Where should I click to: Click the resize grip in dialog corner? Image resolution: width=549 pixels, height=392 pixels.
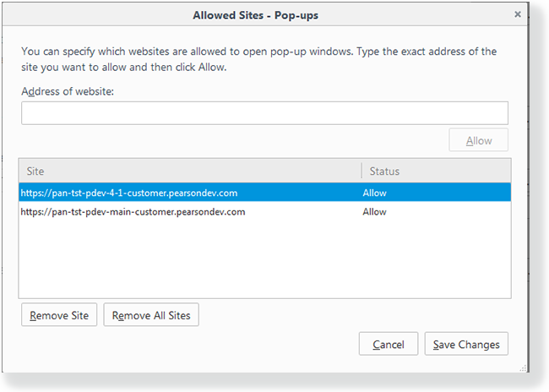[x=523, y=367]
